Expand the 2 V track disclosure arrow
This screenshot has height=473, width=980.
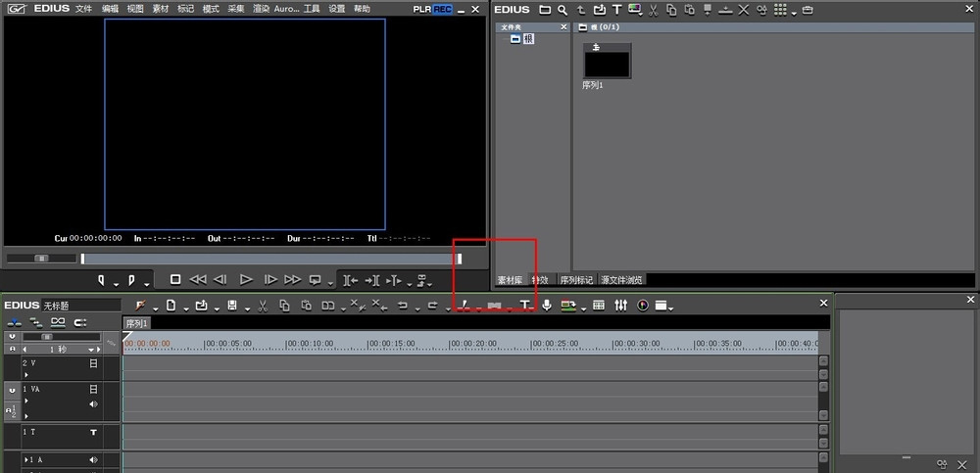pyautogui.click(x=26, y=374)
